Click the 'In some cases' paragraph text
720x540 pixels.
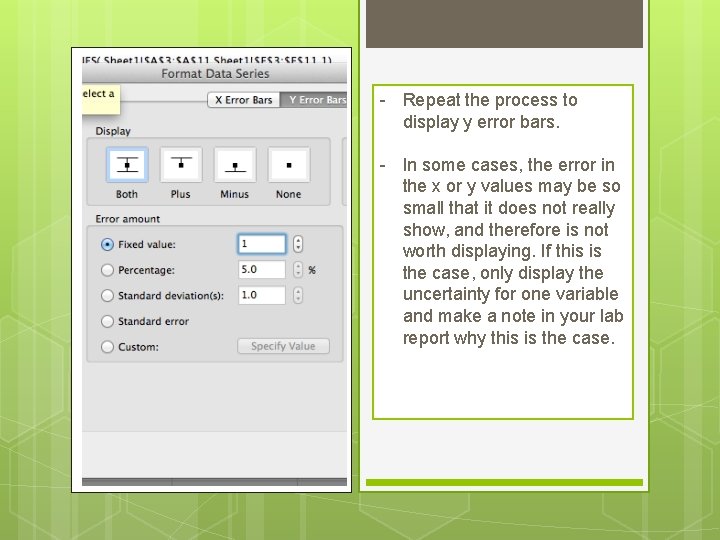point(513,251)
